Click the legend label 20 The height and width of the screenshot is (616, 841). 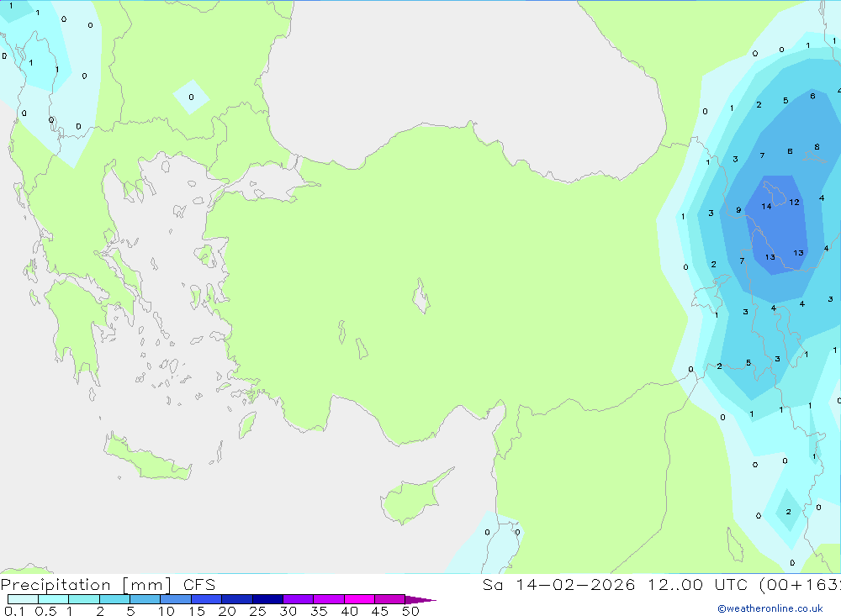(227, 611)
